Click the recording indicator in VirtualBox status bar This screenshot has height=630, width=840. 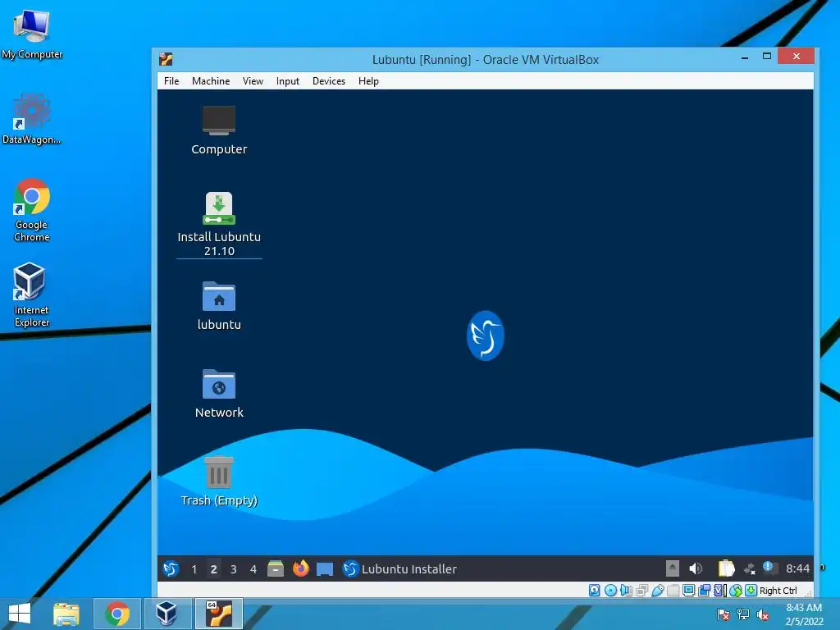705,591
